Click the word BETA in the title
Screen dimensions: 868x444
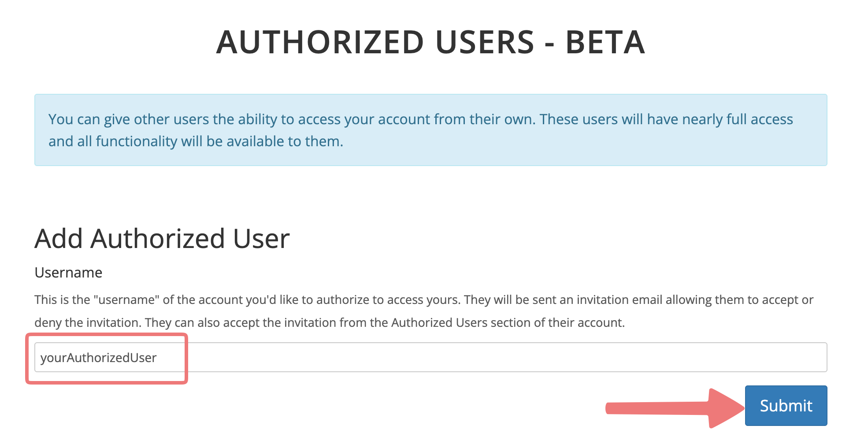(605, 42)
